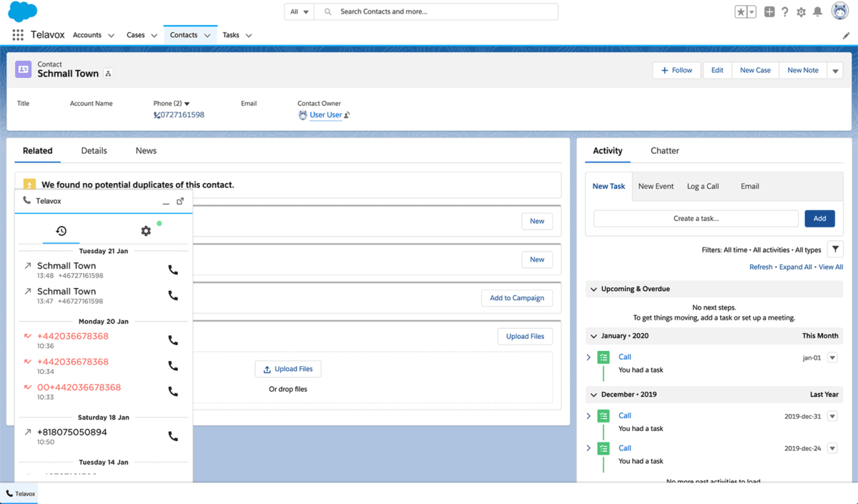Expand the 2019-dec-31 Call activity details
Viewport: 858px width, 504px height.
coord(589,416)
